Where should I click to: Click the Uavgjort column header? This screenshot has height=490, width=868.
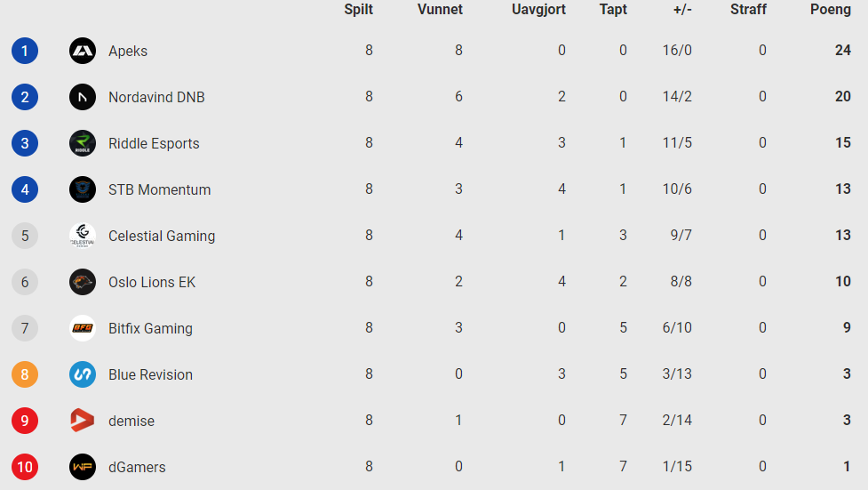point(538,10)
